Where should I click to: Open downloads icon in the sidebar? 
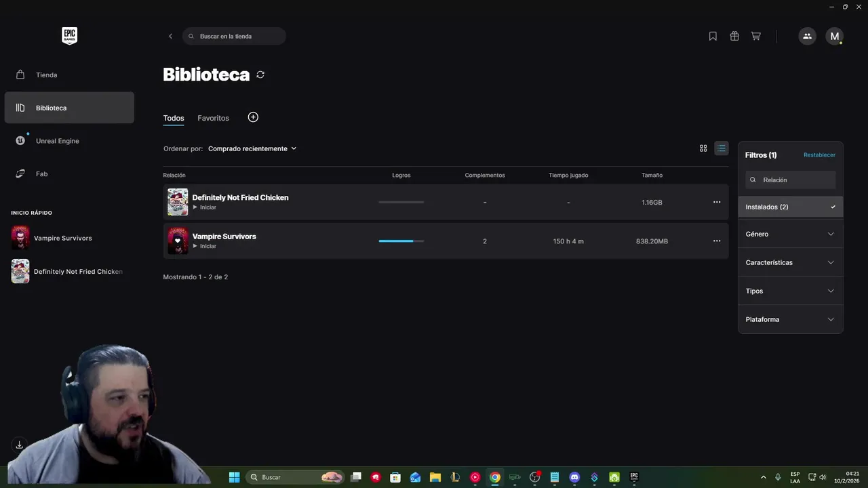tap(20, 445)
